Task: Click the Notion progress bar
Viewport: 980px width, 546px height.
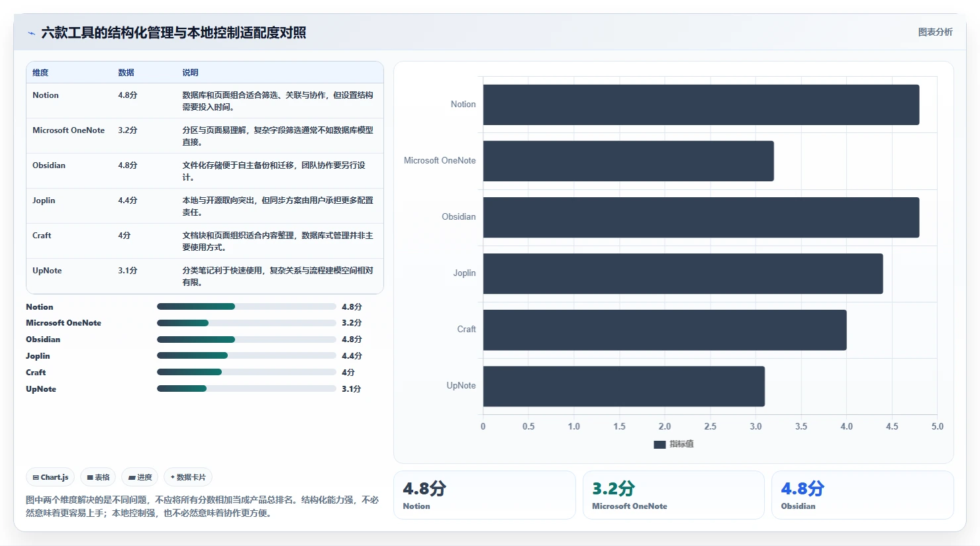Action: tap(246, 306)
